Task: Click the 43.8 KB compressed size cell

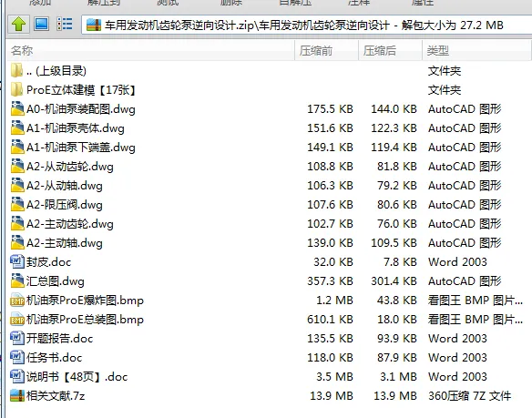Action: click(x=397, y=301)
